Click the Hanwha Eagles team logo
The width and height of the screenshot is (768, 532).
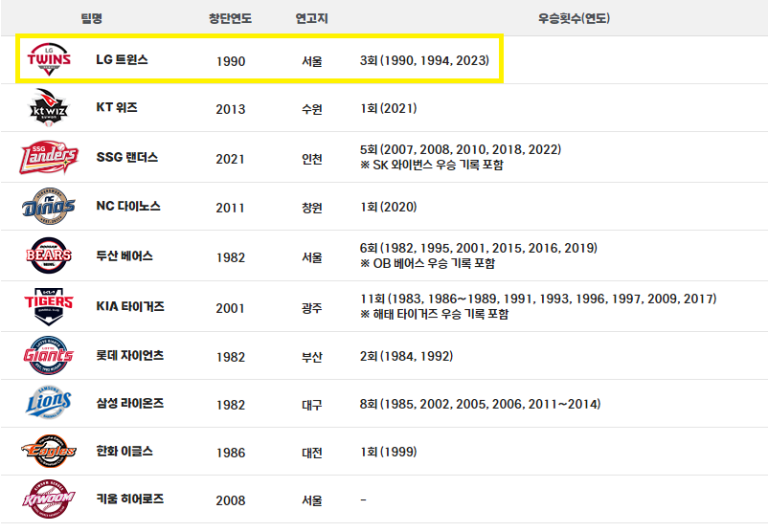pyautogui.click(x=49, y=451)
